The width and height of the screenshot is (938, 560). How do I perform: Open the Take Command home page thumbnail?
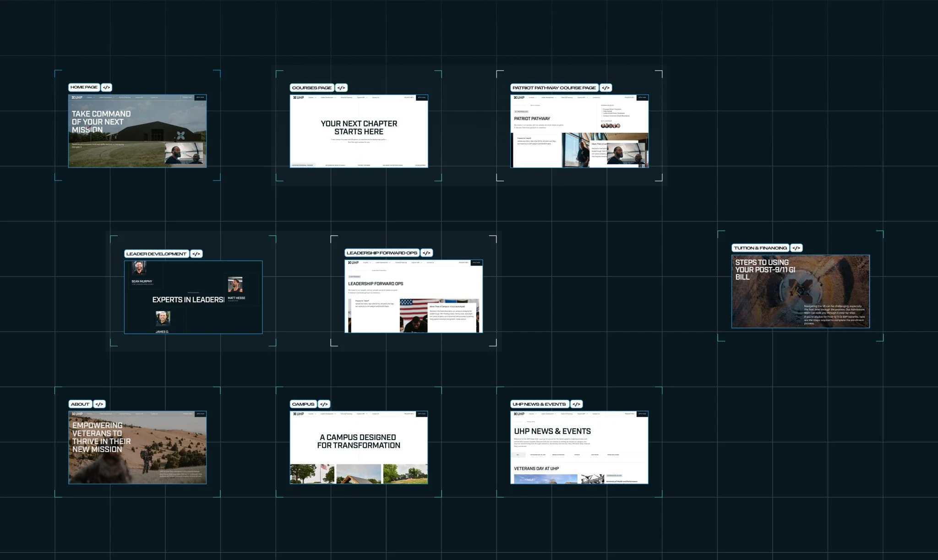pos(137,131)
